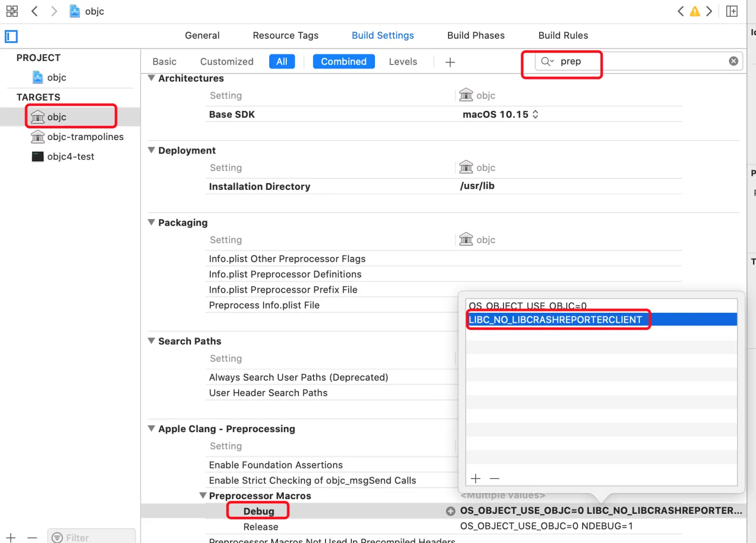Collapse the Deployment section

(151, 150)
